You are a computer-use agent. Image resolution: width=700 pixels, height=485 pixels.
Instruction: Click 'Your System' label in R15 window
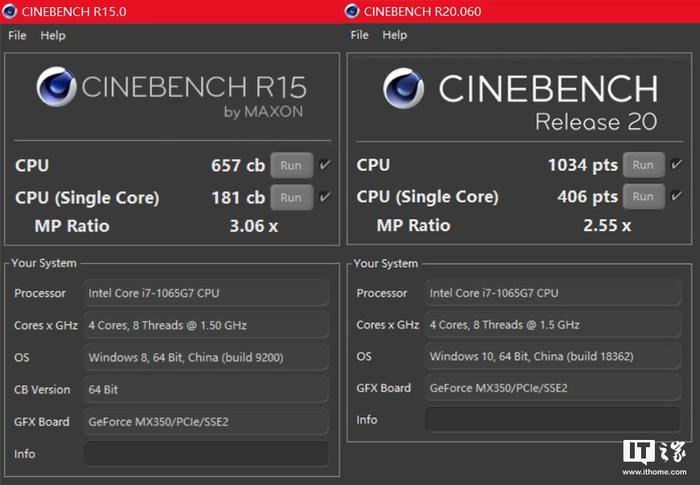coord(44,263)
